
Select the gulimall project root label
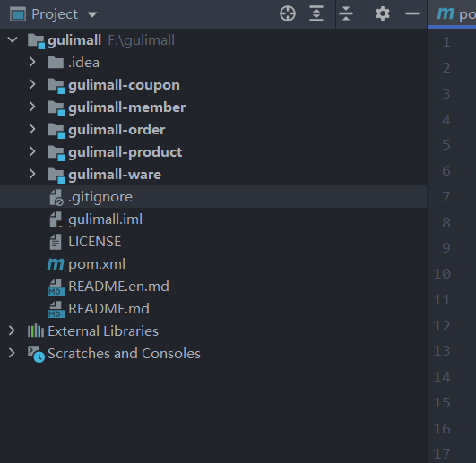pos(74,40)
